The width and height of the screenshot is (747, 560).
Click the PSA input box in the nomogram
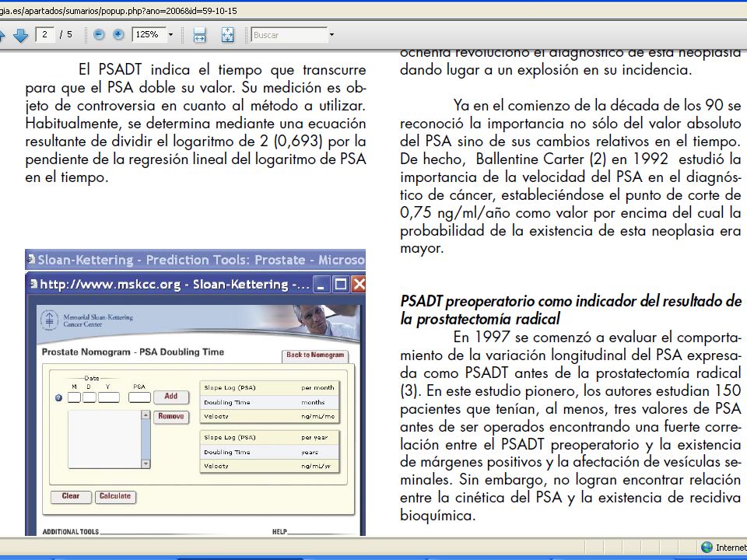(139, 397)
